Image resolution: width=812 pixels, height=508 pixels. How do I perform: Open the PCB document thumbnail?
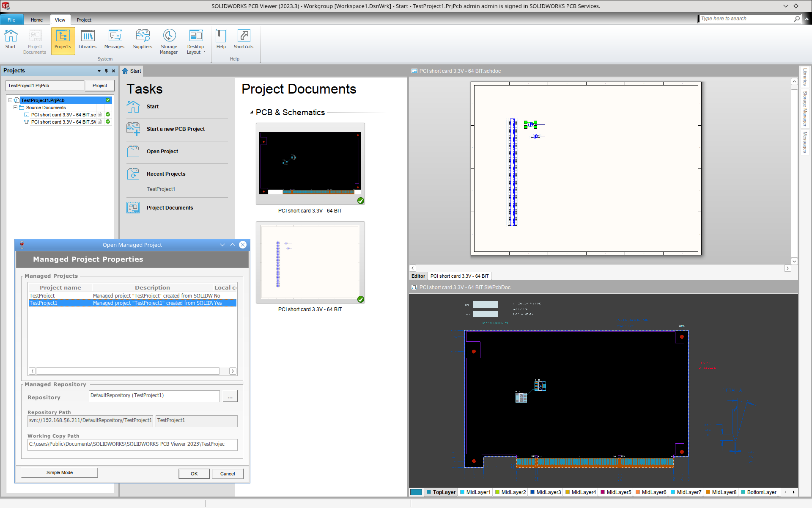[310, 164]
